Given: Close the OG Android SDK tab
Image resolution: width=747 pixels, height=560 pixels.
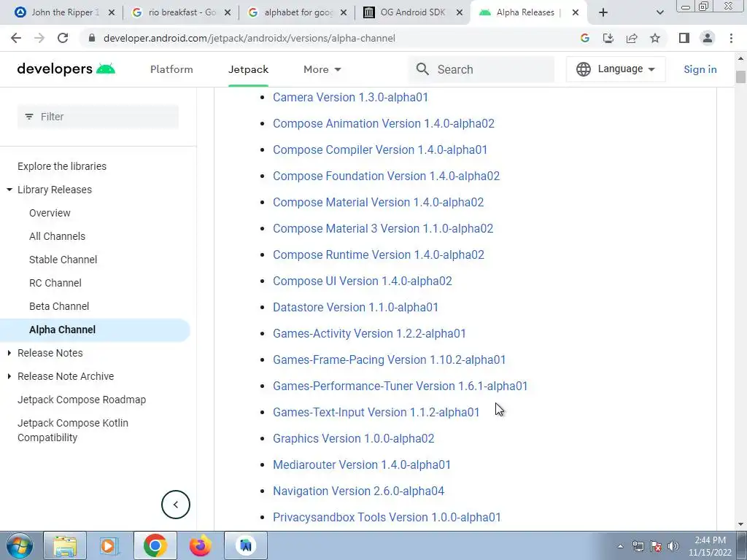Looking at the screenshot, I should [460, 12].
